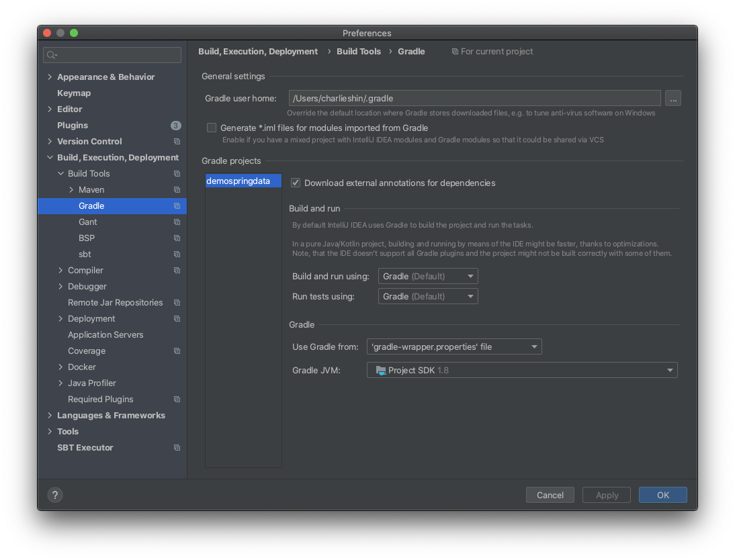This screenshot has width=735, height=560.
Task: Click the shared-settings icon beside SBT Executor
Action: [176, 447]
